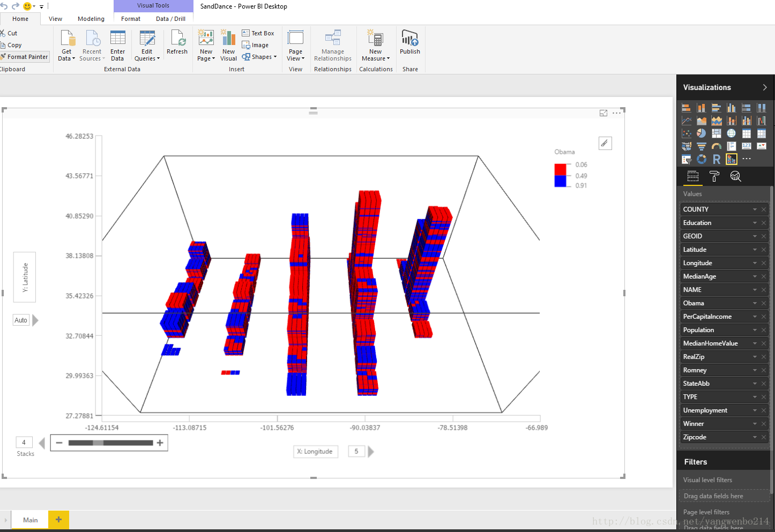Open the Winner field dropdown arrow
775x532 pixels.
[755, 424]
